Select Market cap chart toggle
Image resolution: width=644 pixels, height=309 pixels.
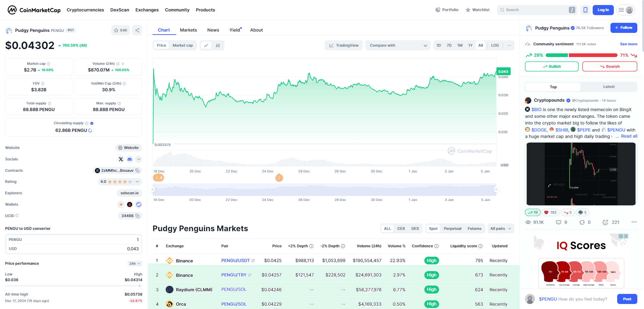(x=183, y=45)
